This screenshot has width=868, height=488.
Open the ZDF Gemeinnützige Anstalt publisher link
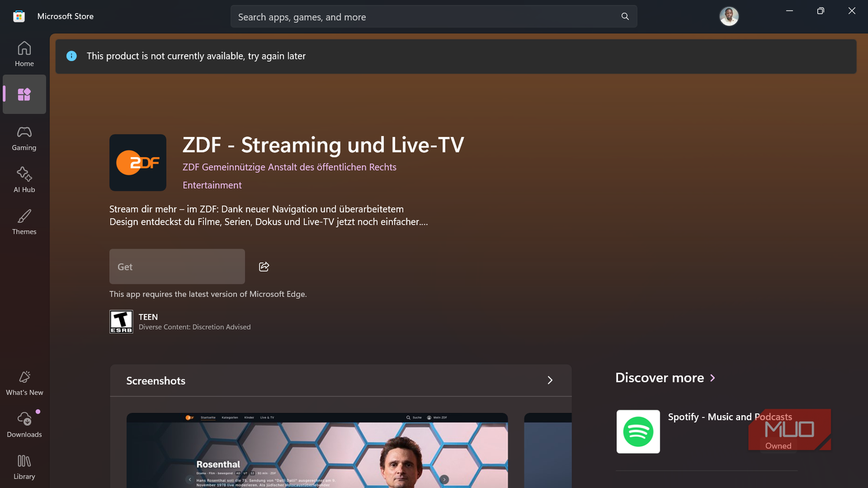coord(289,167)
